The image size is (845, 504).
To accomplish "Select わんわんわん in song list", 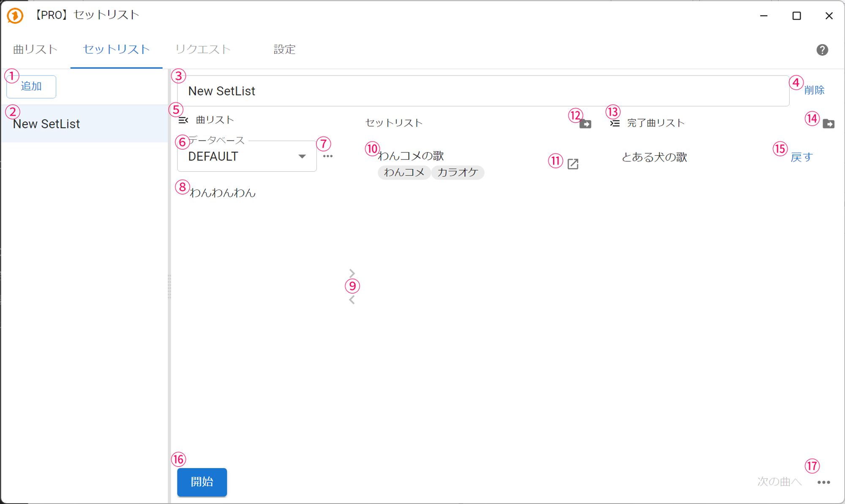I will (223, 193).
